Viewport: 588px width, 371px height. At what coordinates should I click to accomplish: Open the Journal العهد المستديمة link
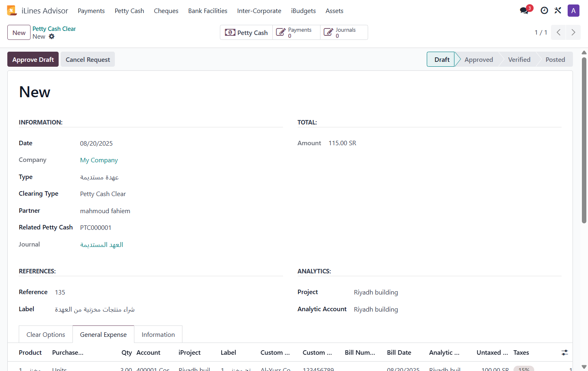(101, 245)
